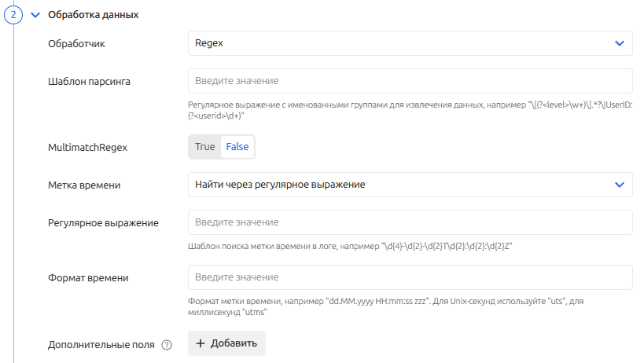644x363 pixels.
Task: Click the Обработчик field label
Action: (76, 43)
